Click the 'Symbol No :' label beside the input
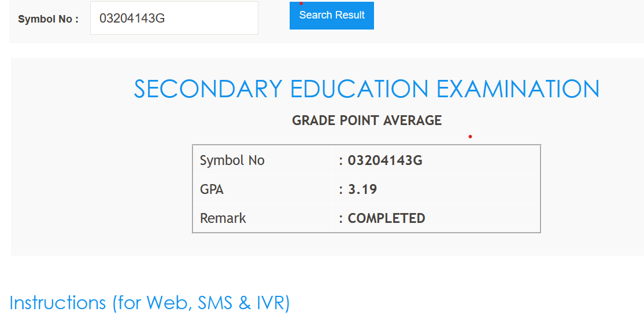 point(48,19)
